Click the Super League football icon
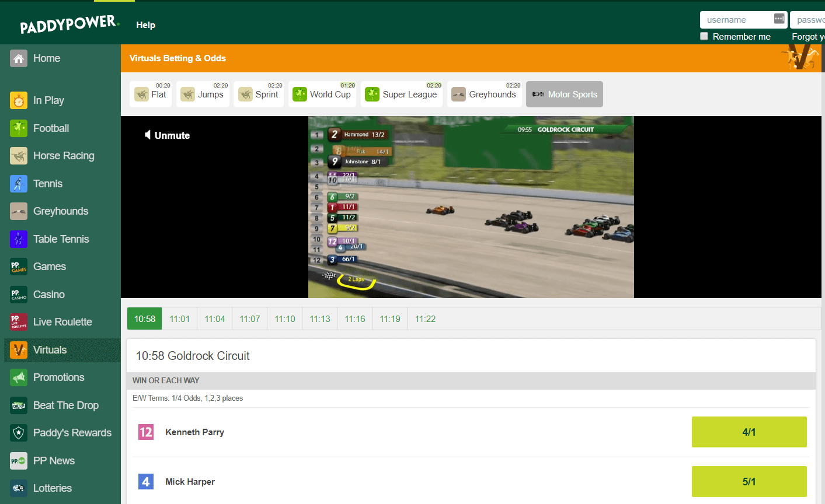Image resolution: width=825 pixels, height=504 pixels. click(x=372, y=94)
